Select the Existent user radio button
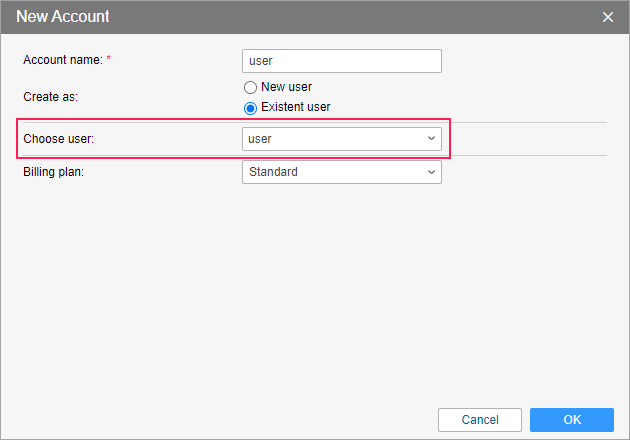Image resolution: width=630 pixels, height=440 pixels. [250, 107]
